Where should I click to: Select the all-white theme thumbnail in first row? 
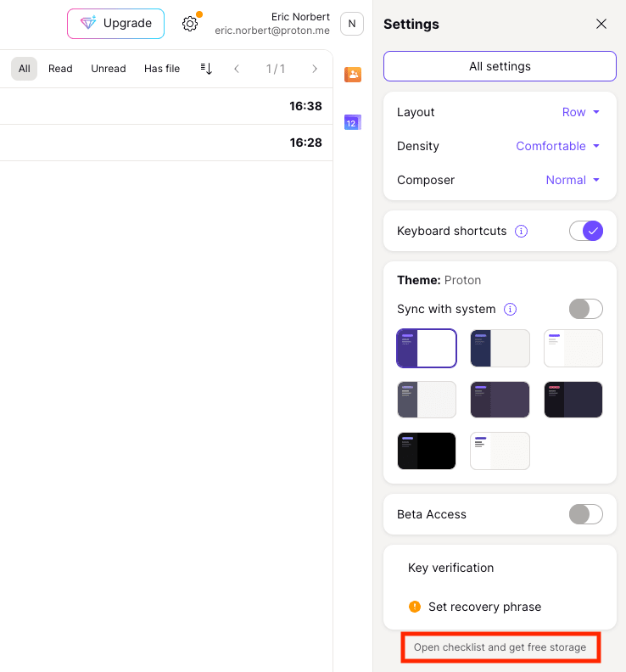(573, 348)
